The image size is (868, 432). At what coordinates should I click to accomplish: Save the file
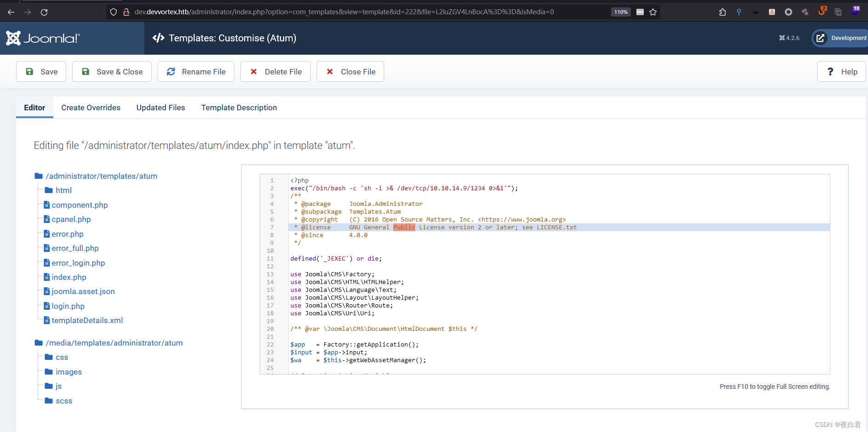[41, 72]
